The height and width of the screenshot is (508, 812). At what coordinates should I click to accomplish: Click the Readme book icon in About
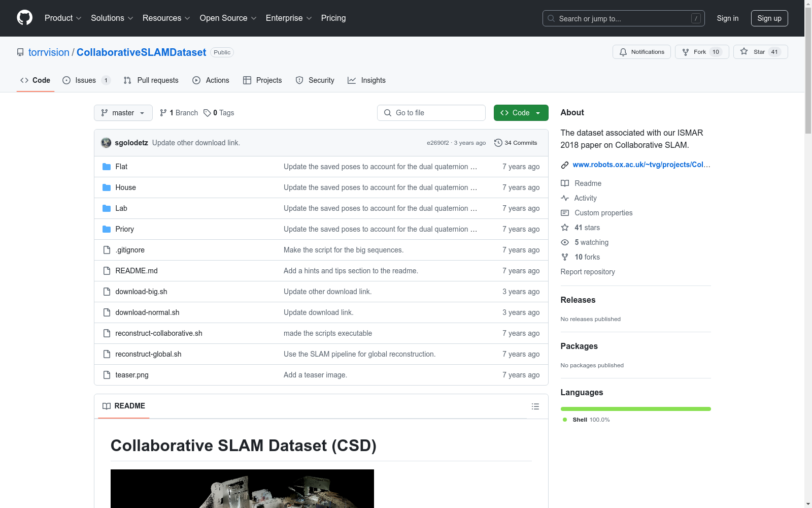point(565,183)
